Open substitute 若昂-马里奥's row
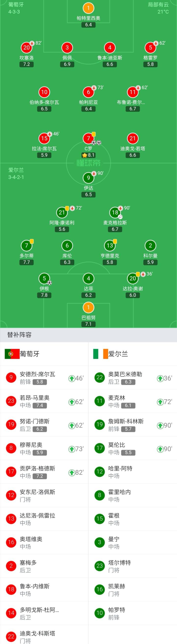The width and height of the screenshot is (177, 644). 44,401
